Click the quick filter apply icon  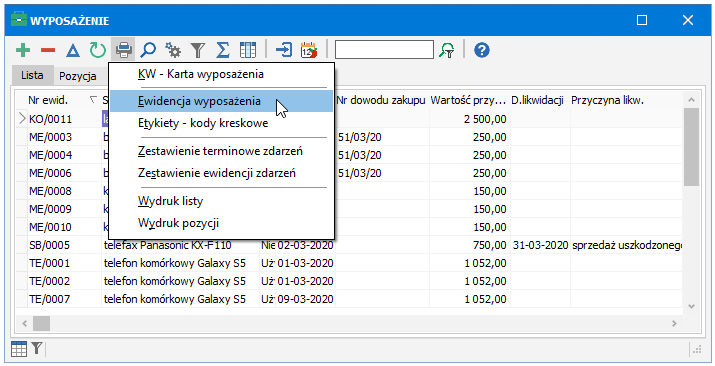coord(446,50)
